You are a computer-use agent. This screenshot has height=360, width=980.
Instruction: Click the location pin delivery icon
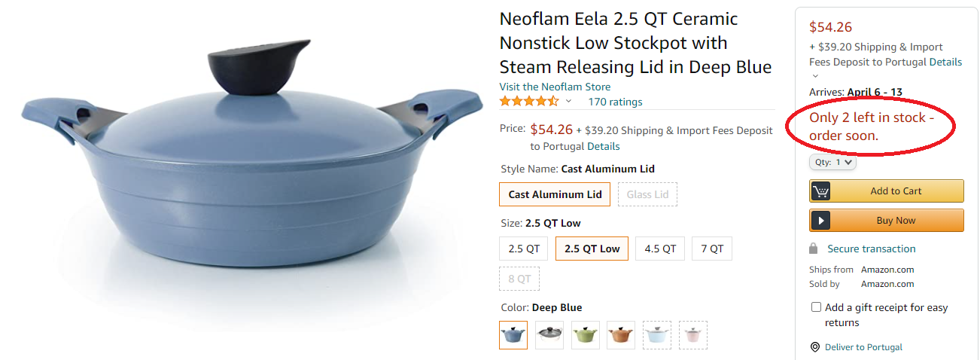[814, 347]
